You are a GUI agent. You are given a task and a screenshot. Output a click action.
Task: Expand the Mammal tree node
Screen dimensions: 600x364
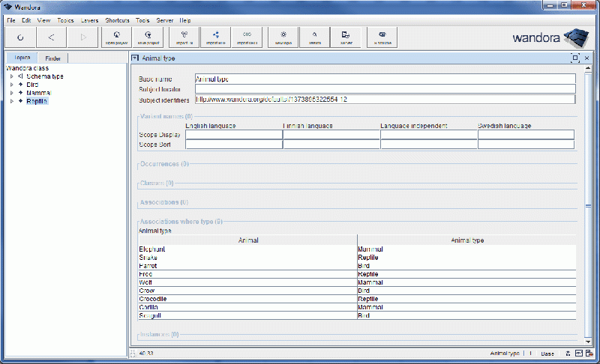click(11, 93)
